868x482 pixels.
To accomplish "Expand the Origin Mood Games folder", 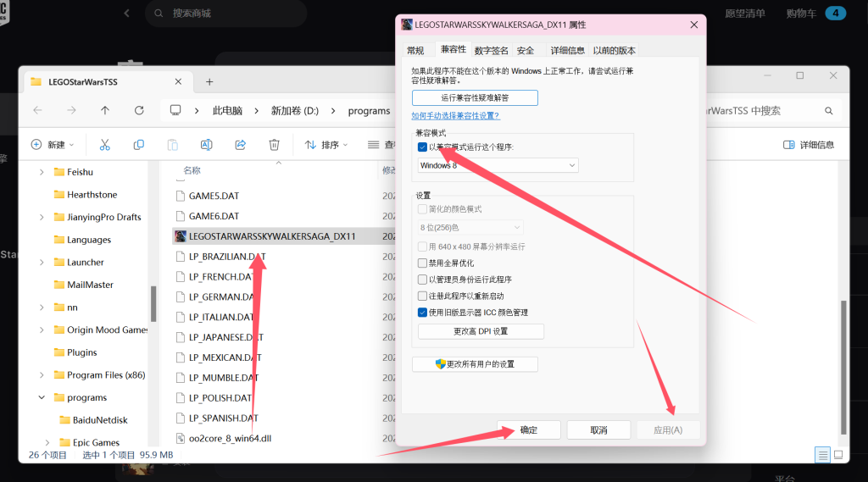I will click(x=42, y=330).
